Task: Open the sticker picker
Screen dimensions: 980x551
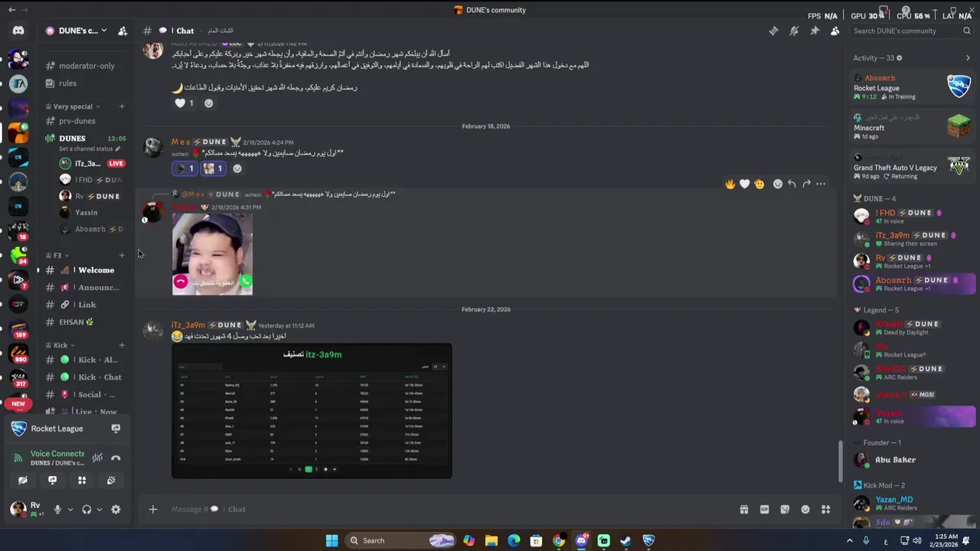Action: 785,510
